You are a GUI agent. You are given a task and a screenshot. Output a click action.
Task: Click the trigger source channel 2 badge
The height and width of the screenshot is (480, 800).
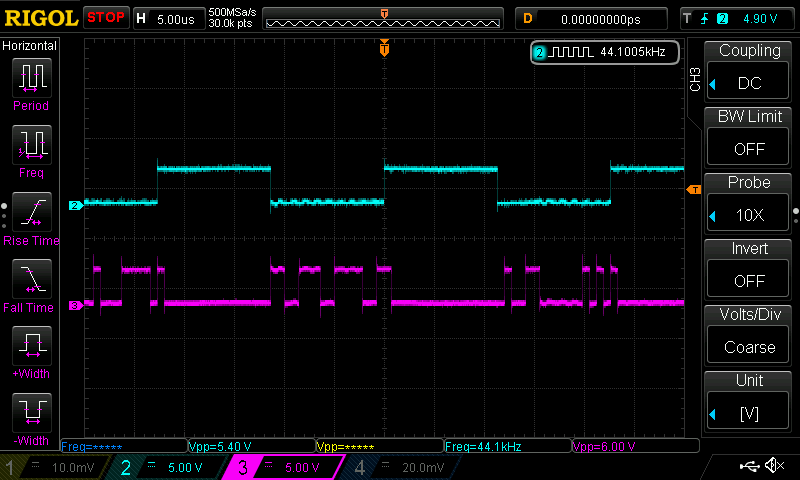click(x=722, y=19)
